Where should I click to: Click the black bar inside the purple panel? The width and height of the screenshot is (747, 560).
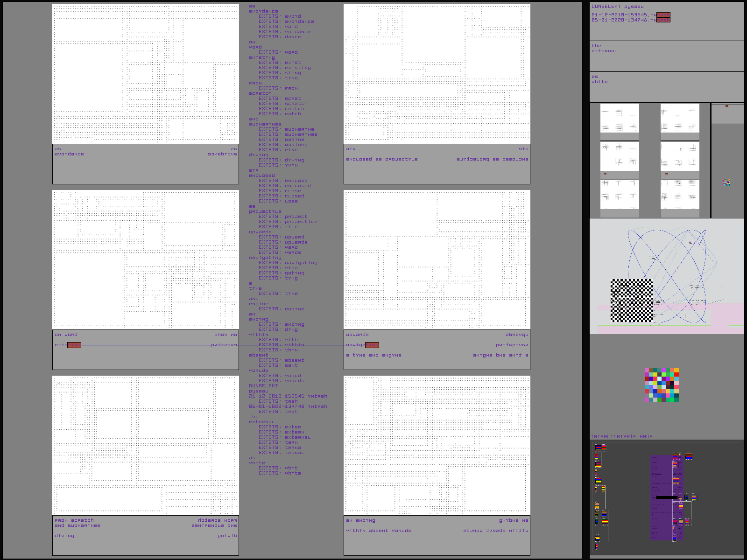666,497
